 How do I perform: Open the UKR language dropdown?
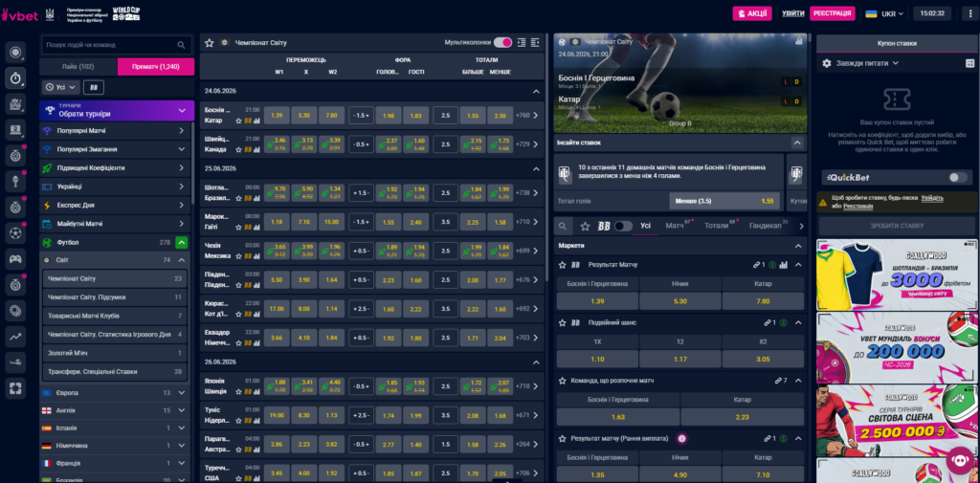893,13
